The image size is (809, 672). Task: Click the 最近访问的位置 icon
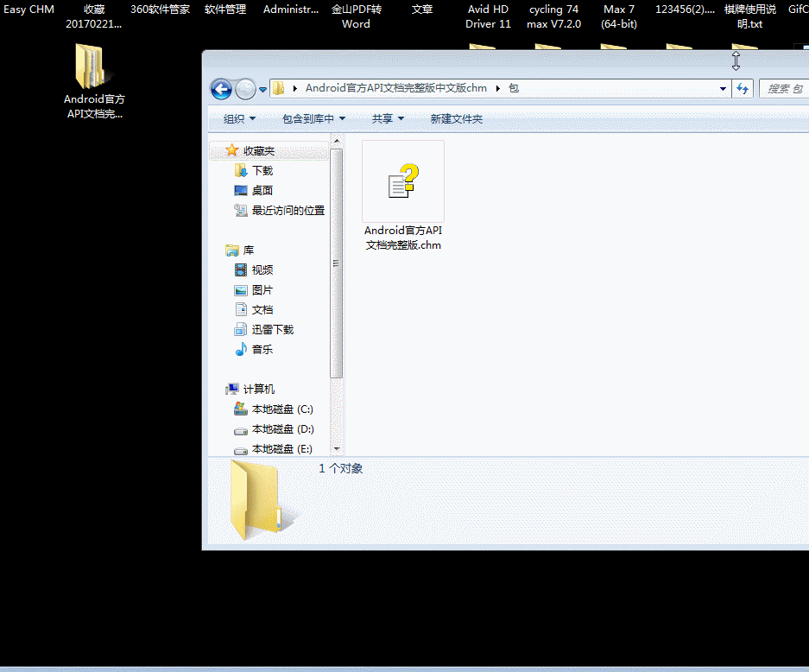240,210
